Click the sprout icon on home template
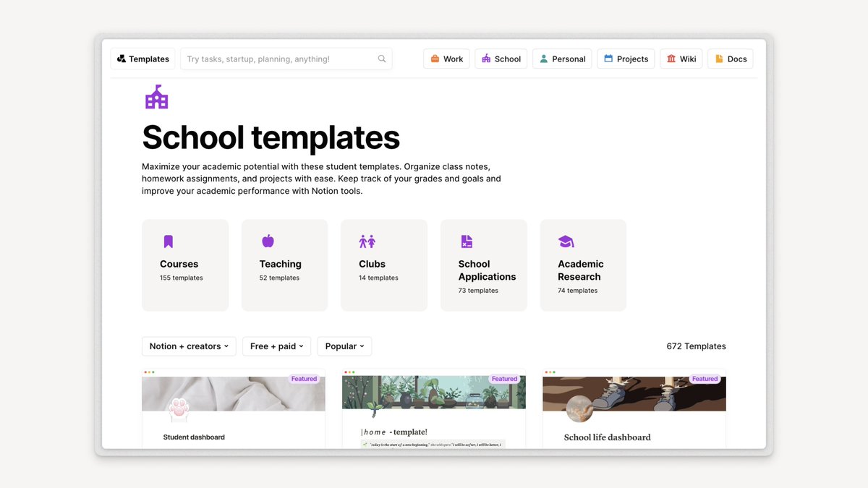Screen dimensions: 868x488 coord(375,410)
